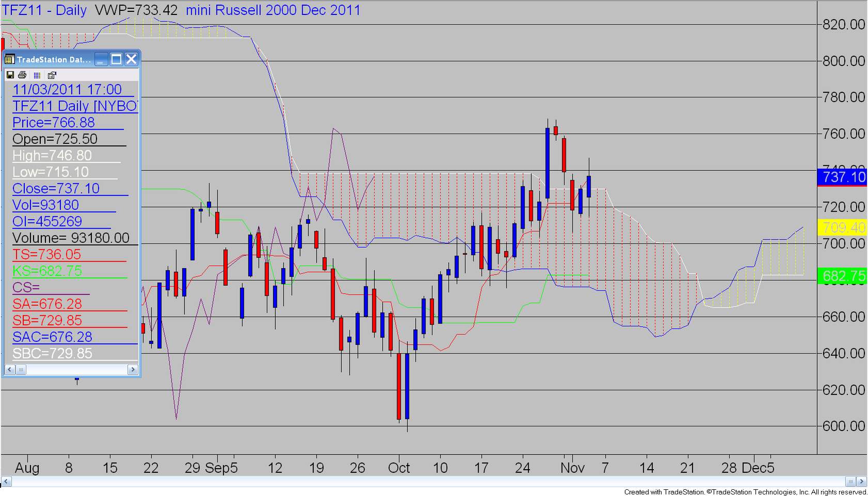Image resolution: width=868 pixels, height=496 pixels.
Task: Minimize the TradeStation Data window
Action: pos(101,59)
